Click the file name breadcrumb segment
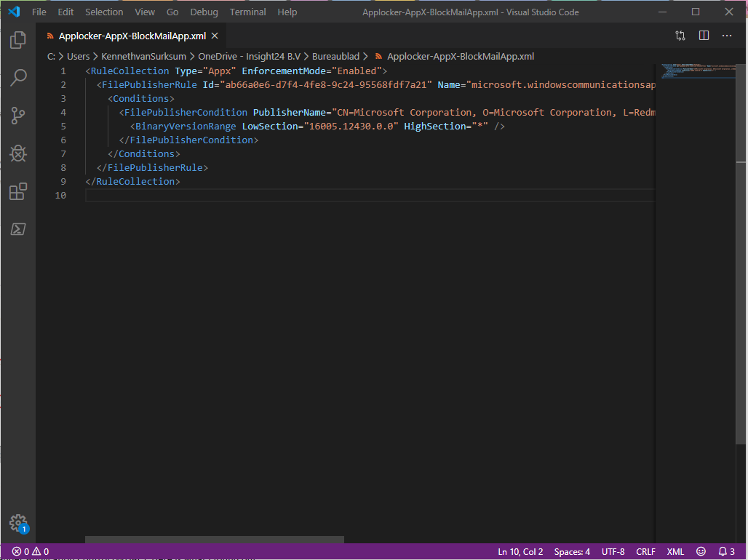The height and width of the screenshot is (560, 748). point(461,56)
